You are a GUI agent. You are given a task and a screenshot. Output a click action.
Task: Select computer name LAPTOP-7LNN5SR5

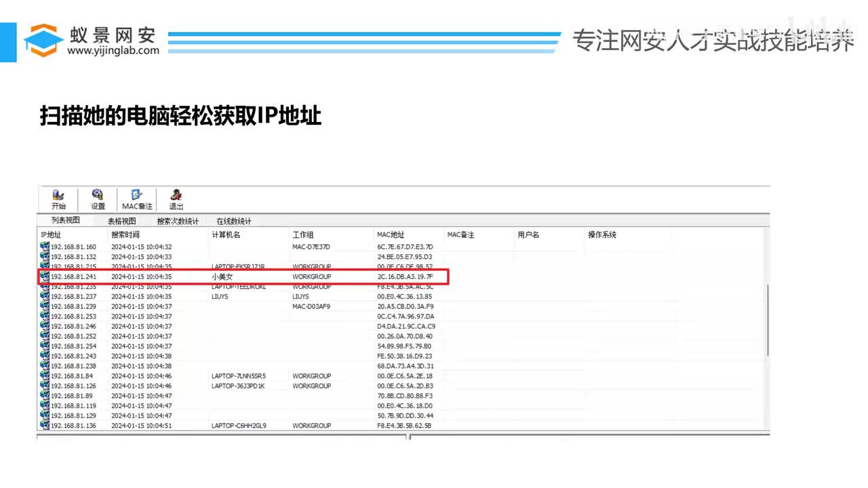239,376
